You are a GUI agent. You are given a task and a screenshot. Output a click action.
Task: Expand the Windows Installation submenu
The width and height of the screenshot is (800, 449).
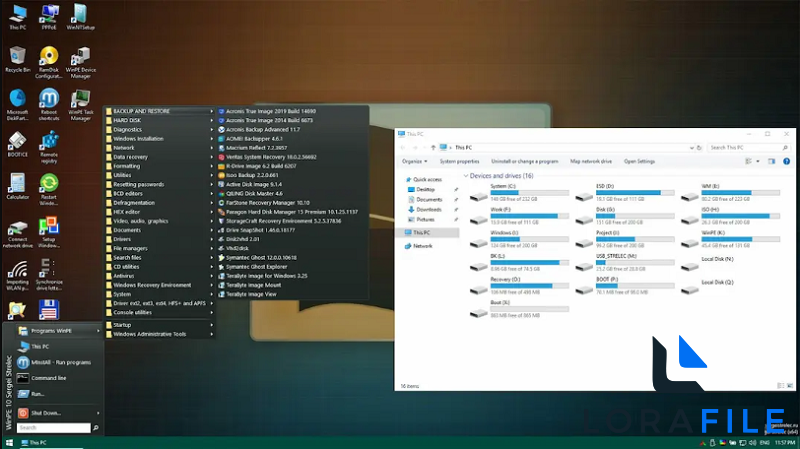160,139
